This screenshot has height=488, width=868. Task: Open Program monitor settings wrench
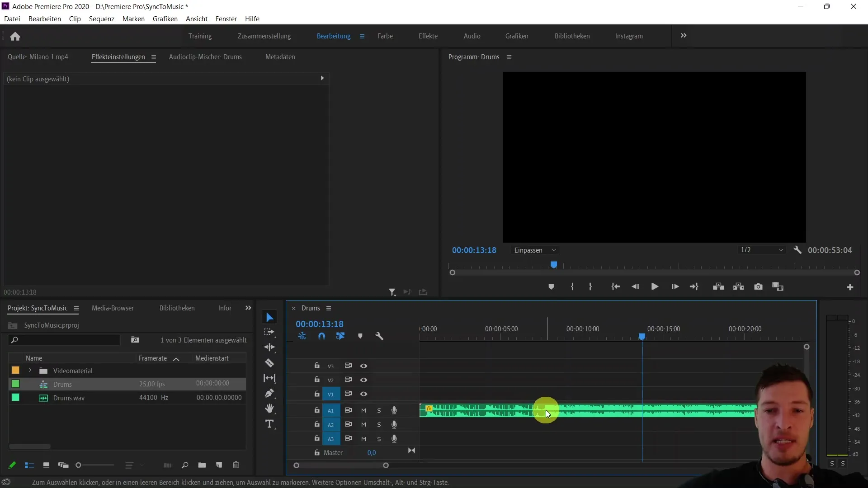[x=797, y=250]
